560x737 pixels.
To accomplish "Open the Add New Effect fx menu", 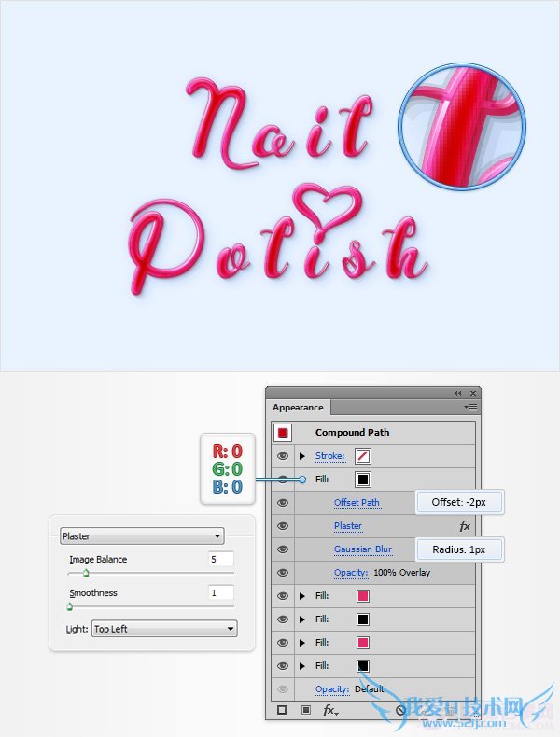I will pos(330,710).
